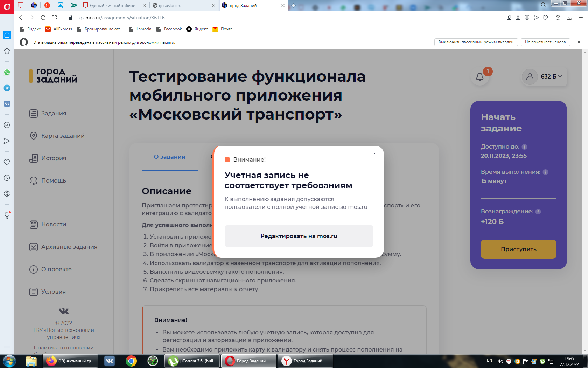This screenshot has width=588, height=368.
Task: Add page to bookmarks with heart icon
Action: click(545, 18)
